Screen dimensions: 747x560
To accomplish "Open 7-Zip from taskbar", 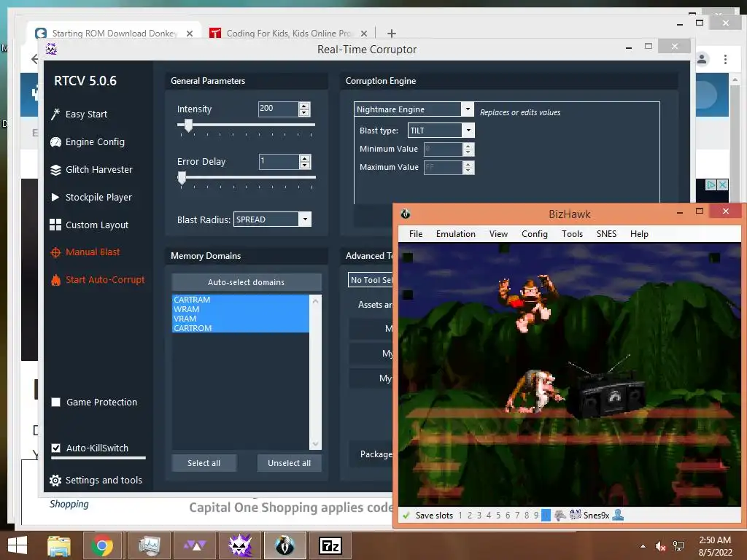I will click(x=330, y=545).
